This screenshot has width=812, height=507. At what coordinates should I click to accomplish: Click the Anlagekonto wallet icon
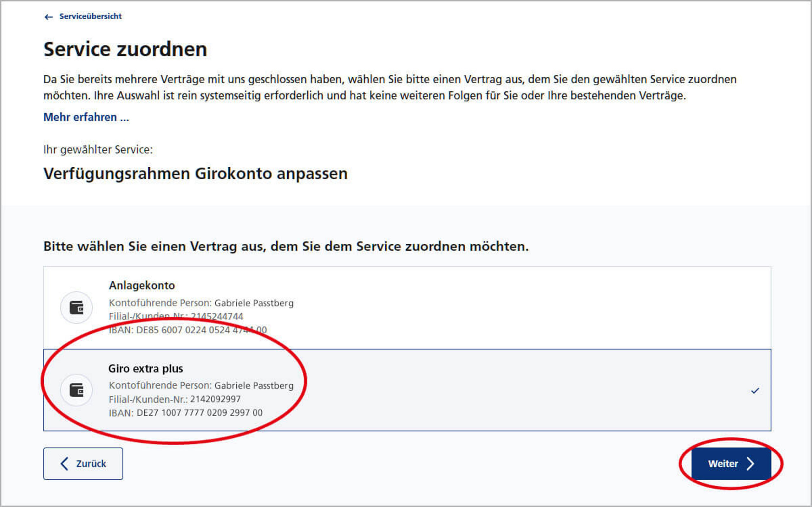76,307
